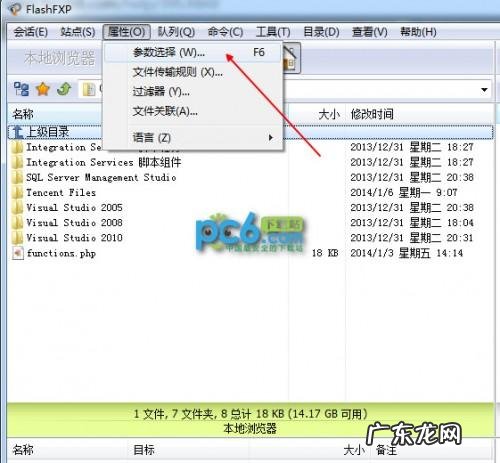
Task: Click the FlashFXP title bar icon
Action: [x=15, y=9]
